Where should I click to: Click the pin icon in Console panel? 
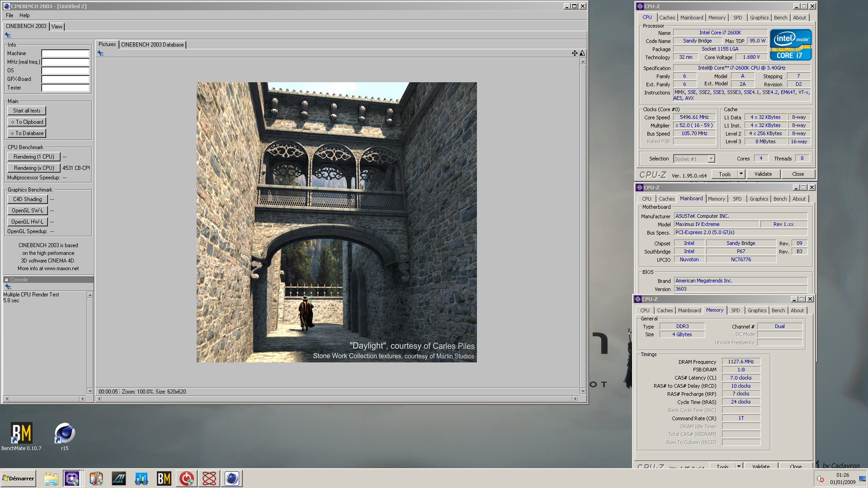(x=8, y=286)
